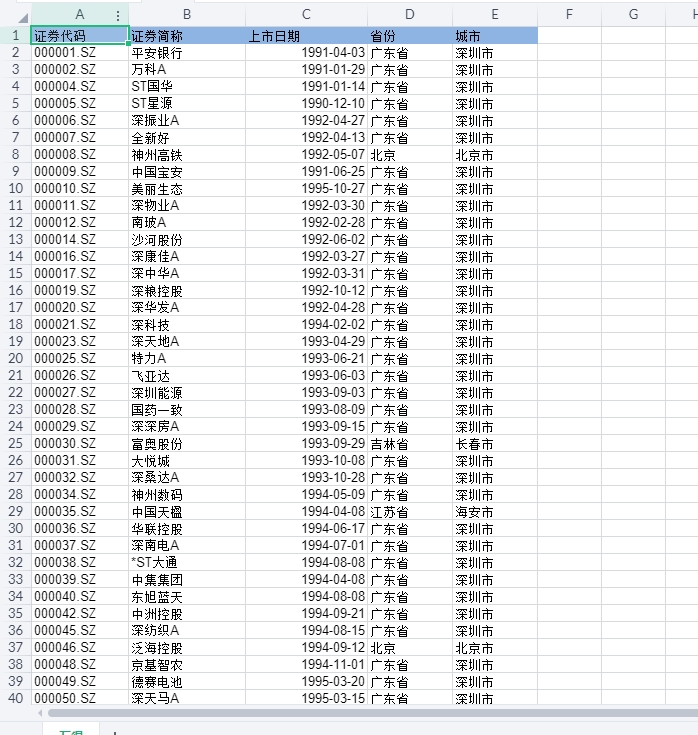
Task: Select cell ST国华
Action: (187, 86)
